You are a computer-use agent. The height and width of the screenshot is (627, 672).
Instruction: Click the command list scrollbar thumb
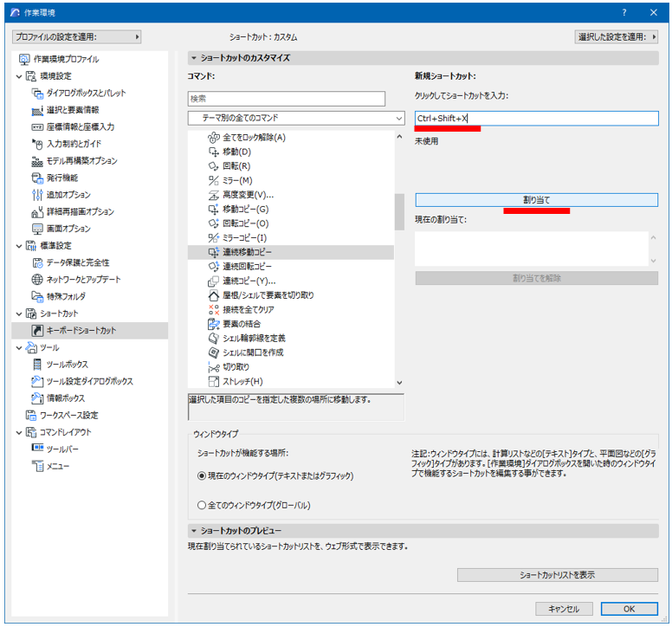399,212
